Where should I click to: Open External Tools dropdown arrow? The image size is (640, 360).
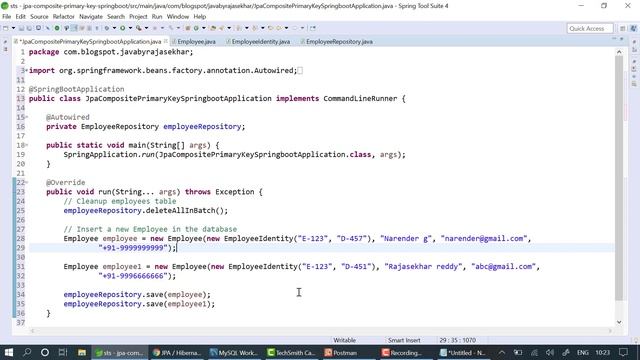click(147, 28)
